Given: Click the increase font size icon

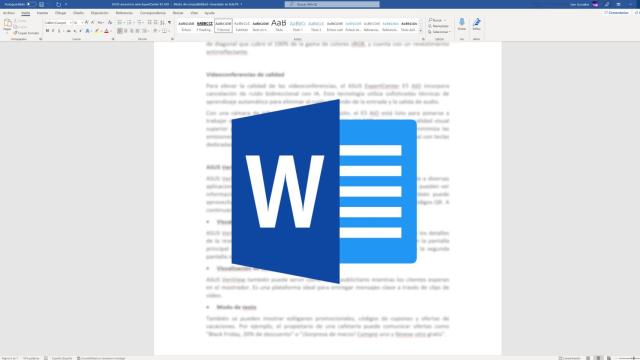Looking at the screenshot, I should [x=86, y=22].
